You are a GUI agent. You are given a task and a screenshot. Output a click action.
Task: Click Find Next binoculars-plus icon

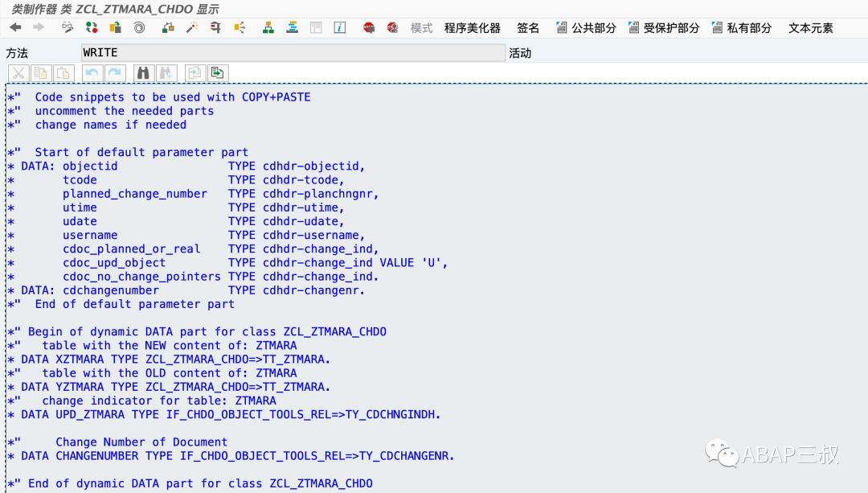[166, 73]
